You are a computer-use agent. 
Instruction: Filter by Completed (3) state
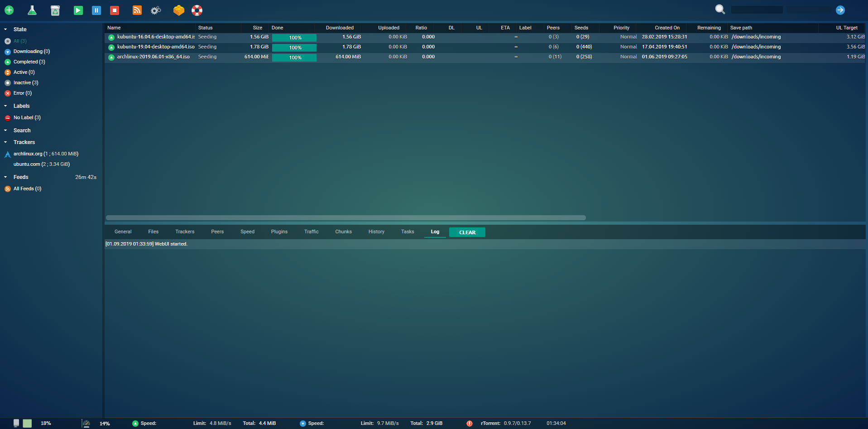(x=29, y=62)
